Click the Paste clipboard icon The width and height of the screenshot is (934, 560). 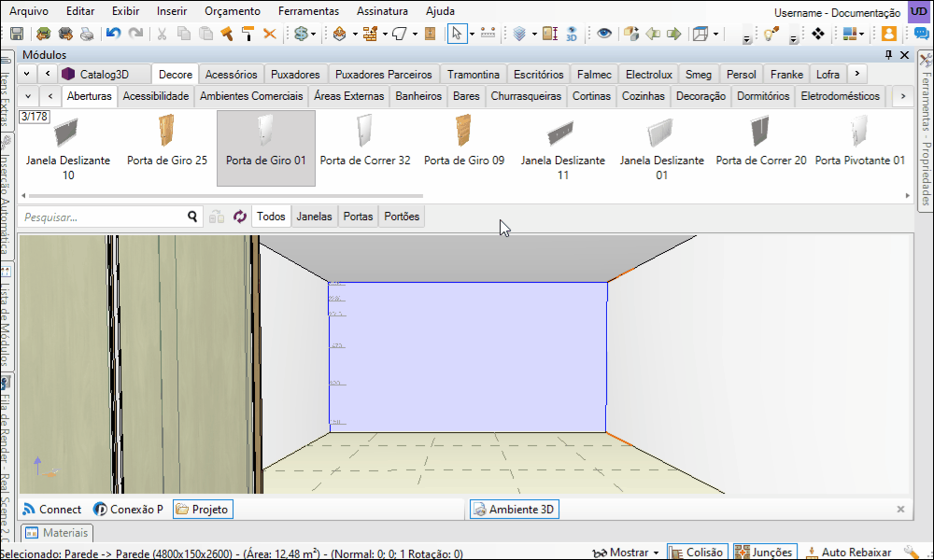pos(205,34)
